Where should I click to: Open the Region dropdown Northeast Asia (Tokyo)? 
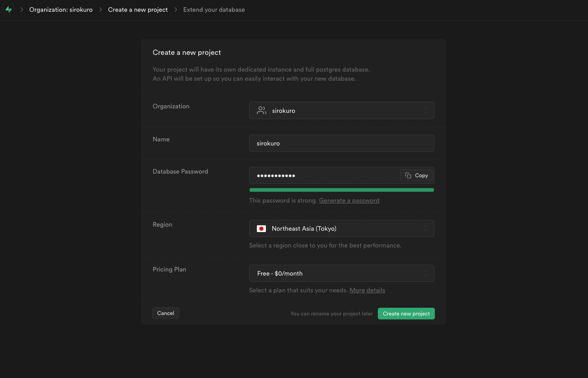342,228
